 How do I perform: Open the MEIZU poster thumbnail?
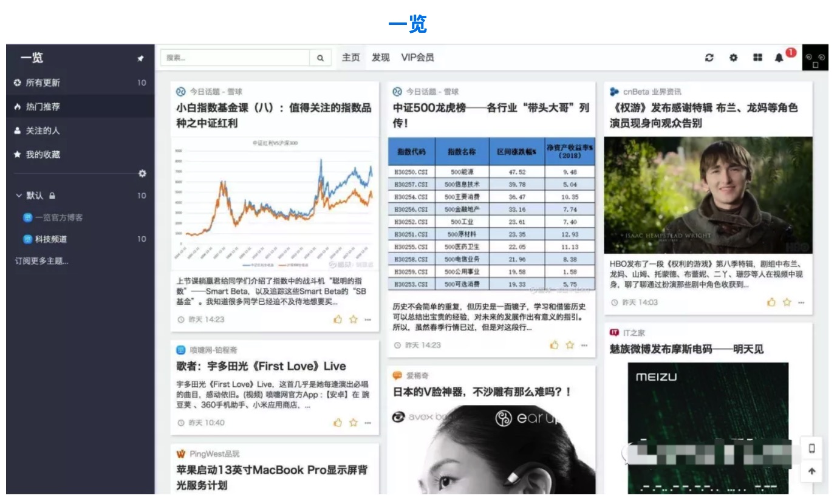point(708,428)
